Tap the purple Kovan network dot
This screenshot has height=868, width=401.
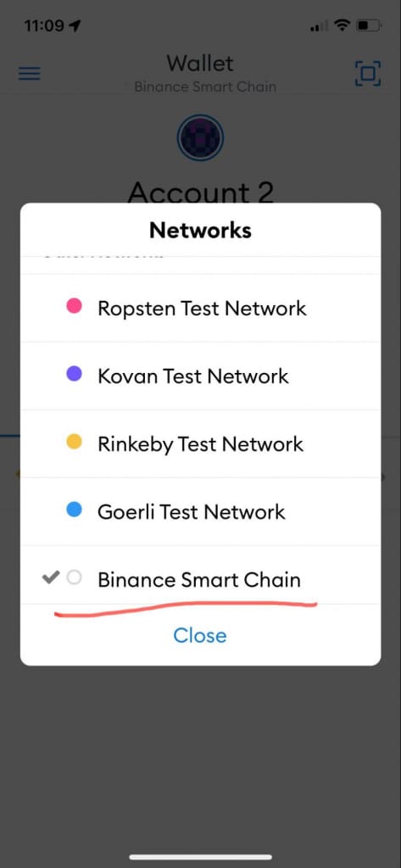point(75,374)
